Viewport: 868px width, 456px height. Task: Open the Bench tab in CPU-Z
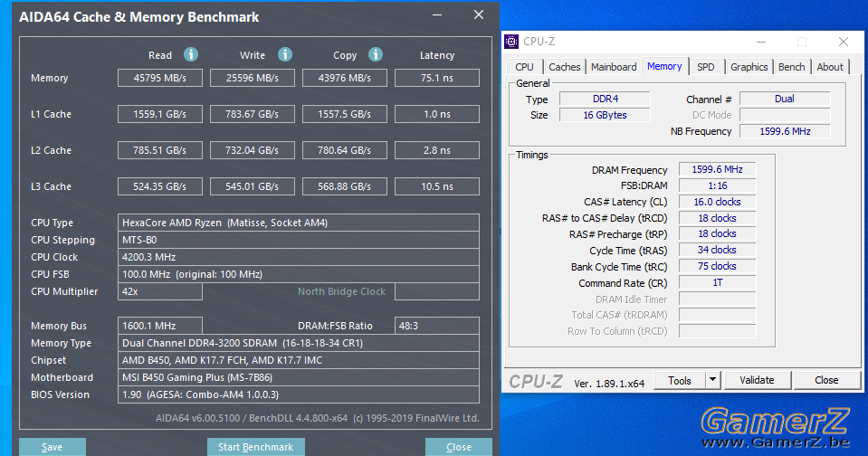point(792,67)
